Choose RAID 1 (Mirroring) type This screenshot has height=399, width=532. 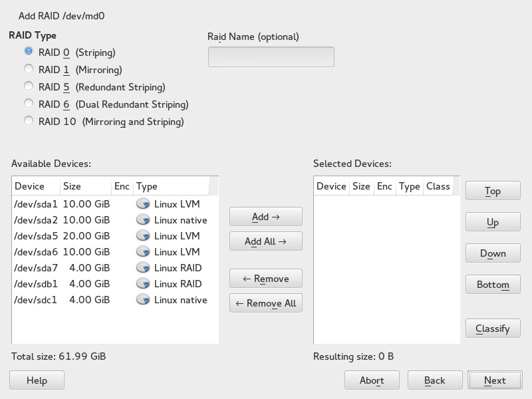29,69
